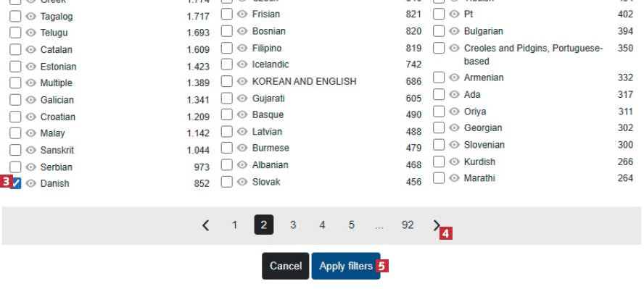Click the eye icon next to Armenian
The image size is (644, 289).
[x=454, y=78]
